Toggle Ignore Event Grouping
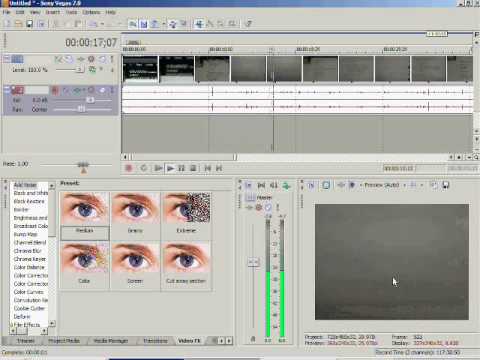Image resolution: width=480 pixels, height=360 pixels. (x=183, y=24)
